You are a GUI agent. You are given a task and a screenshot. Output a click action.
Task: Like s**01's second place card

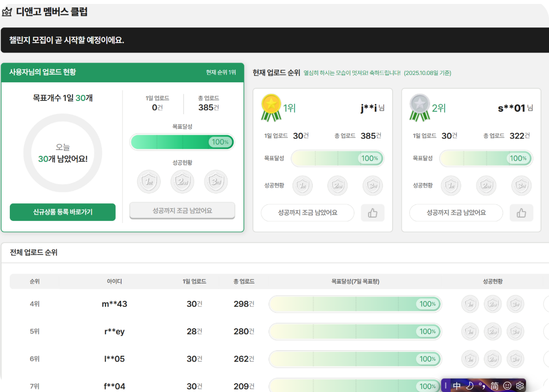[x=521, y=213]
